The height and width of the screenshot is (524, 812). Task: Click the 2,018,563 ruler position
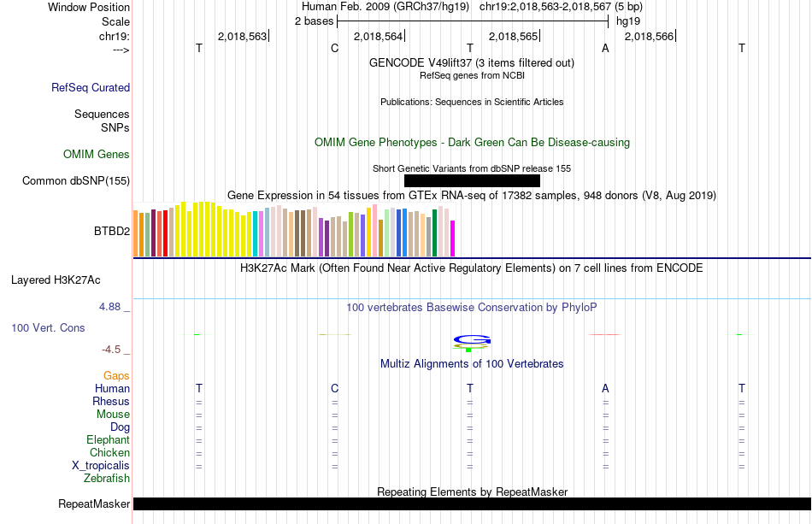coord(242,36)
